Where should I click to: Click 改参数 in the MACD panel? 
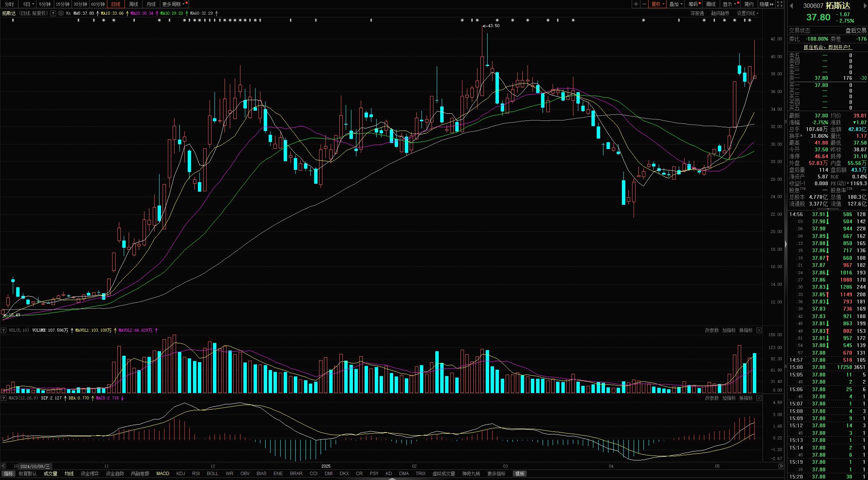[x=712, y=398]
